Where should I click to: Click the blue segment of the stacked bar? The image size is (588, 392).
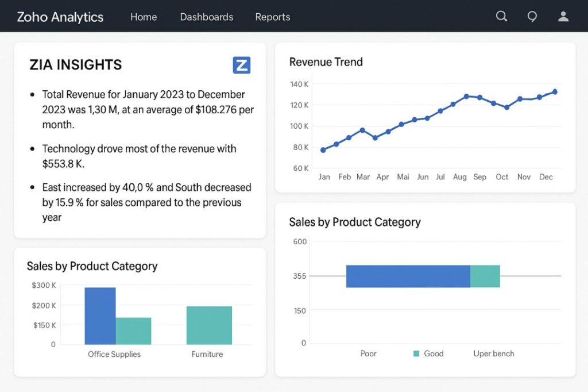click(408, 276)
